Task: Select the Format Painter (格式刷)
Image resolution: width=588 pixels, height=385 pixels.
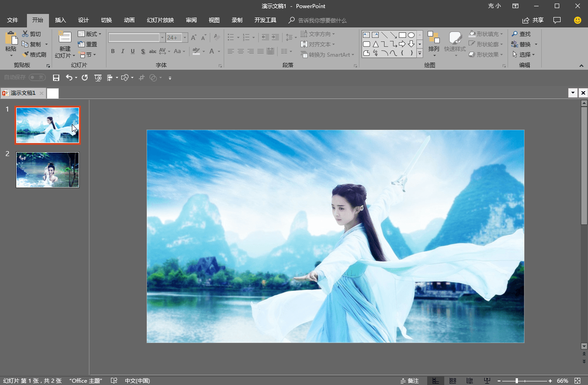Action: click(x=34, y=54)
